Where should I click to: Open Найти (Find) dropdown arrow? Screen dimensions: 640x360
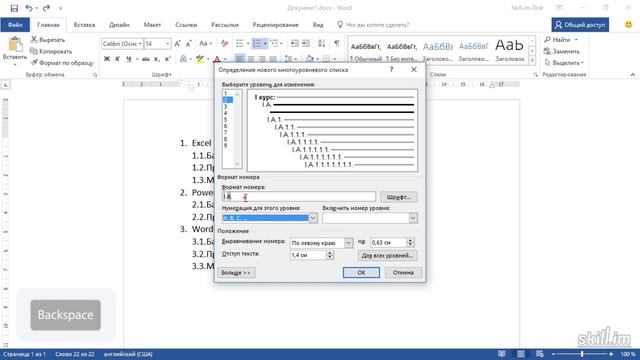576,40
